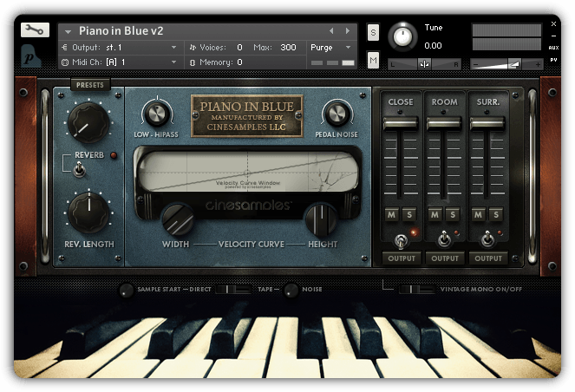This screenshot has height=392, width=575.
Task: Toggle the Reverb on/off switch
Action: pyautogui.click(x=79, y=170)
